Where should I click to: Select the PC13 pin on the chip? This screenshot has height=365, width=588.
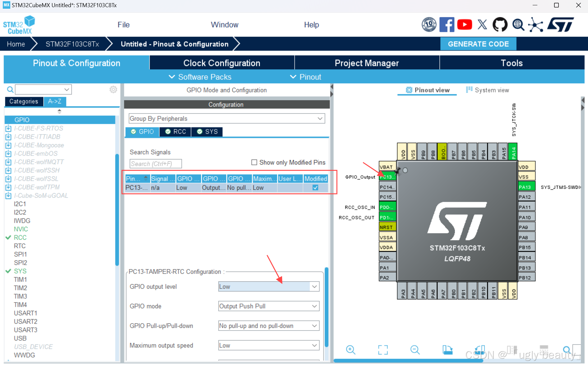(x=387, y=177)
